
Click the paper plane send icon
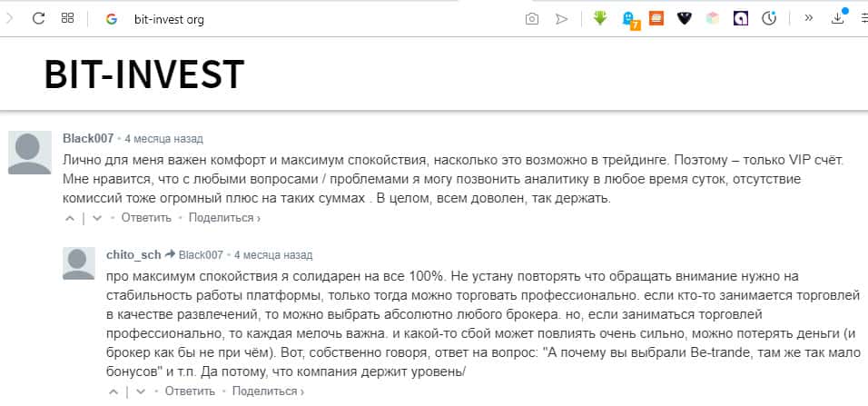point(562,19)
